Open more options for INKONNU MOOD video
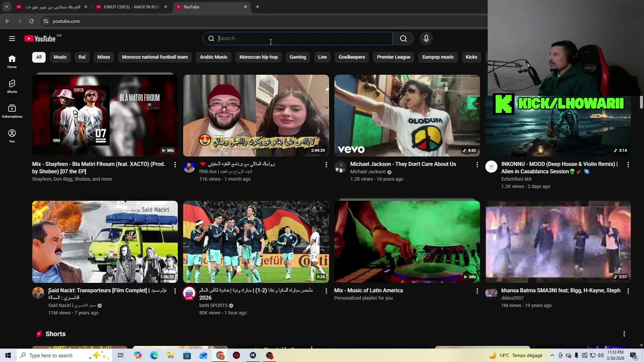Screen dimensions: 644x362 pos(628,164)
